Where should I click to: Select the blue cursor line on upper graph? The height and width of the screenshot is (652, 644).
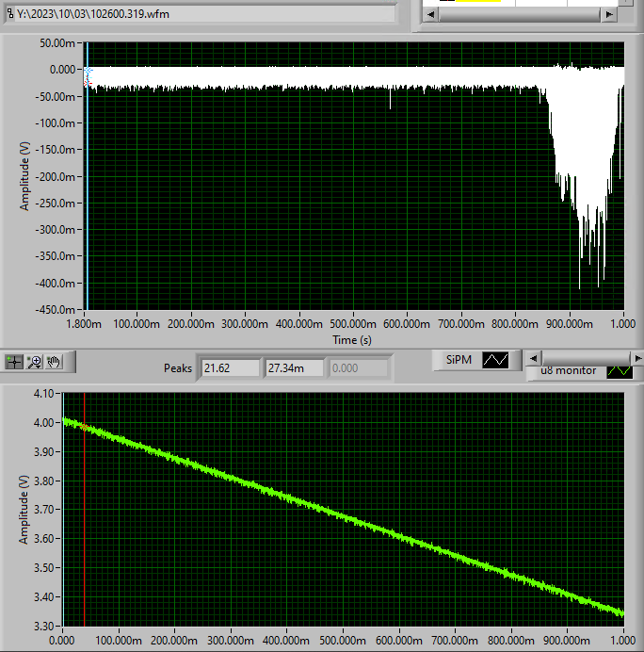(x=88, y=187)
